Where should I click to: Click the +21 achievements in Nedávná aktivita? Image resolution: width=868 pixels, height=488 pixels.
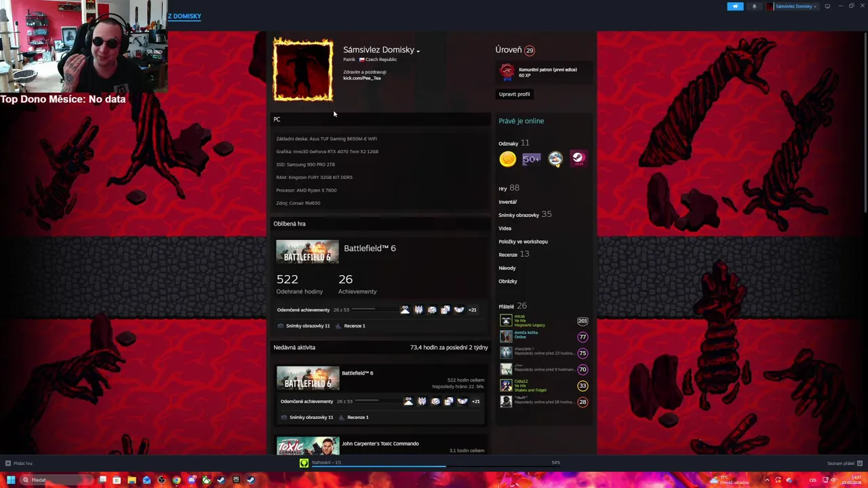tap(475, 401)
